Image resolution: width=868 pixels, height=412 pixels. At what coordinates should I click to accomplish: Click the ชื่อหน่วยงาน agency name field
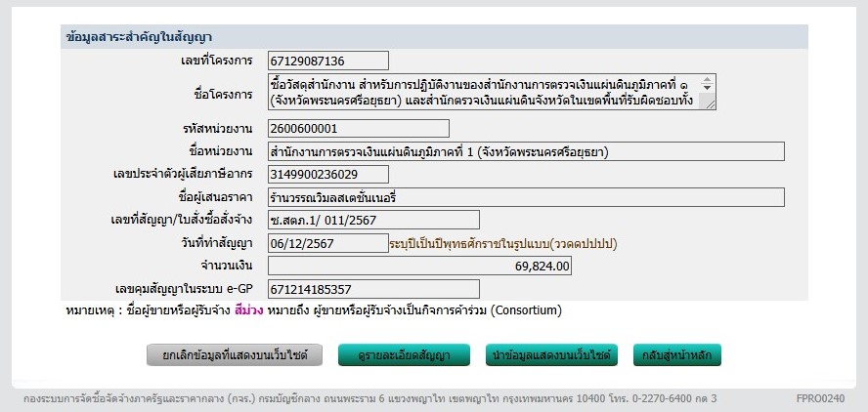click(x=526, y=151)
